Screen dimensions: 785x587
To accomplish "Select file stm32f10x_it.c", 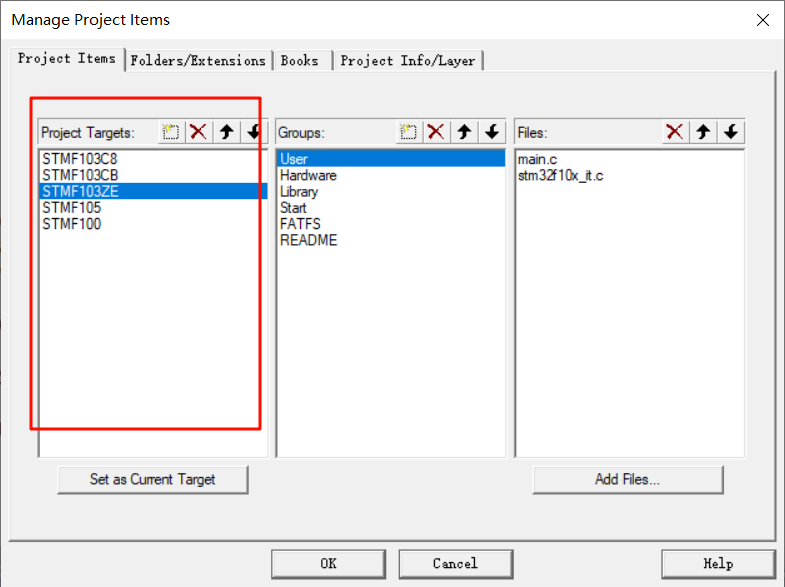I will coord(630,176).
